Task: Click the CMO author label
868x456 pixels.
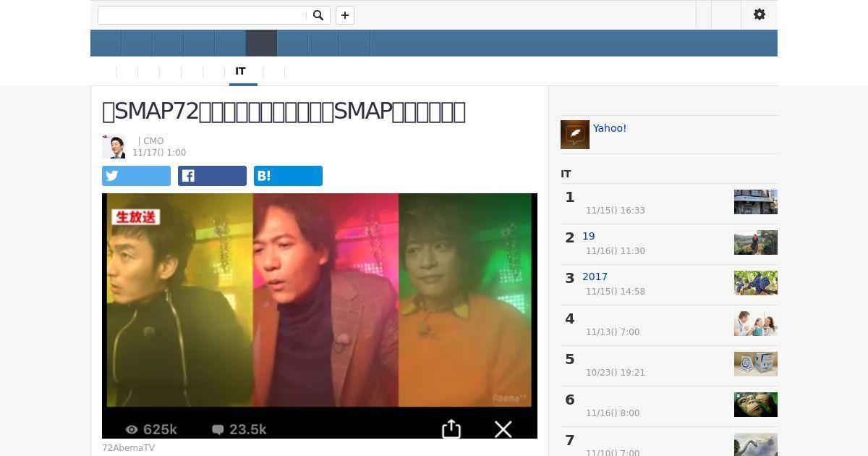Action: click(x=153, y=141)
